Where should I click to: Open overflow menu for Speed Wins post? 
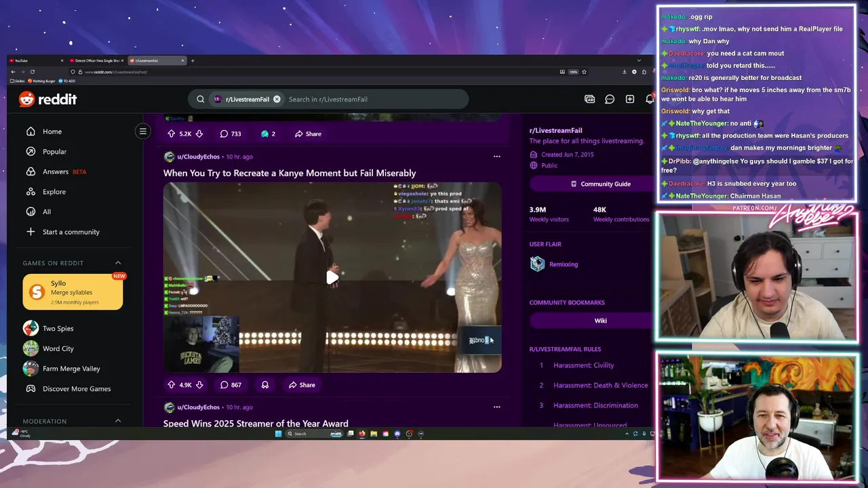point(496,407)
